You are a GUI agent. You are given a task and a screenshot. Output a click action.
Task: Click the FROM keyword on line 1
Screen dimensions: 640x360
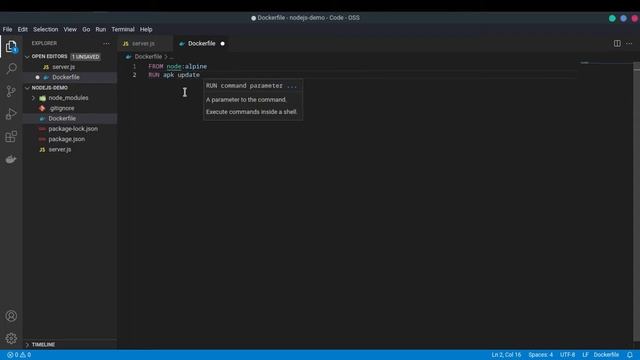[156, 67]
